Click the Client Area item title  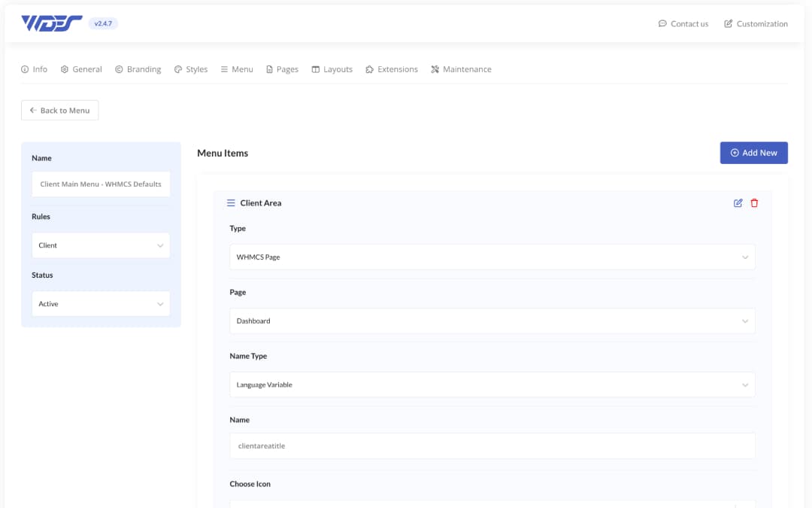click(x=261, y=203)
